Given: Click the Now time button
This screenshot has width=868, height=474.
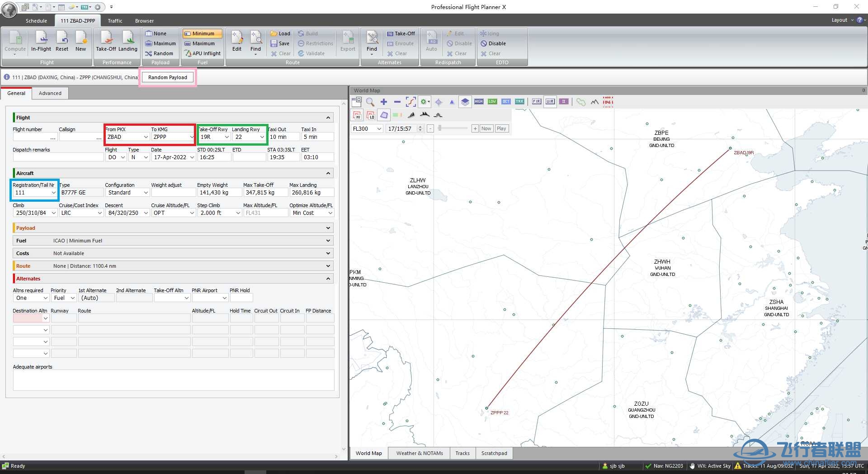Looking at the screenshot, I should pyautogui.click(x=486, y=128).
